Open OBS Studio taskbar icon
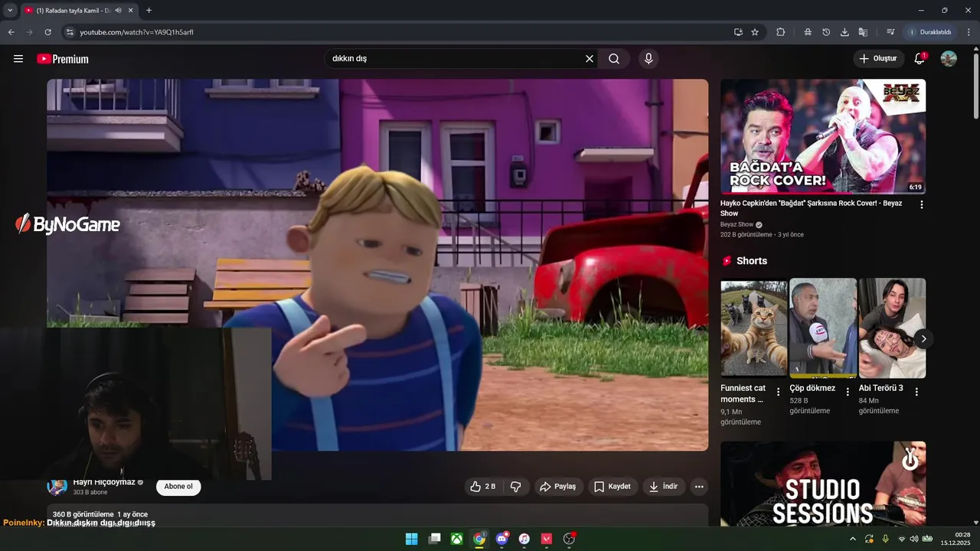 (569, 539)
